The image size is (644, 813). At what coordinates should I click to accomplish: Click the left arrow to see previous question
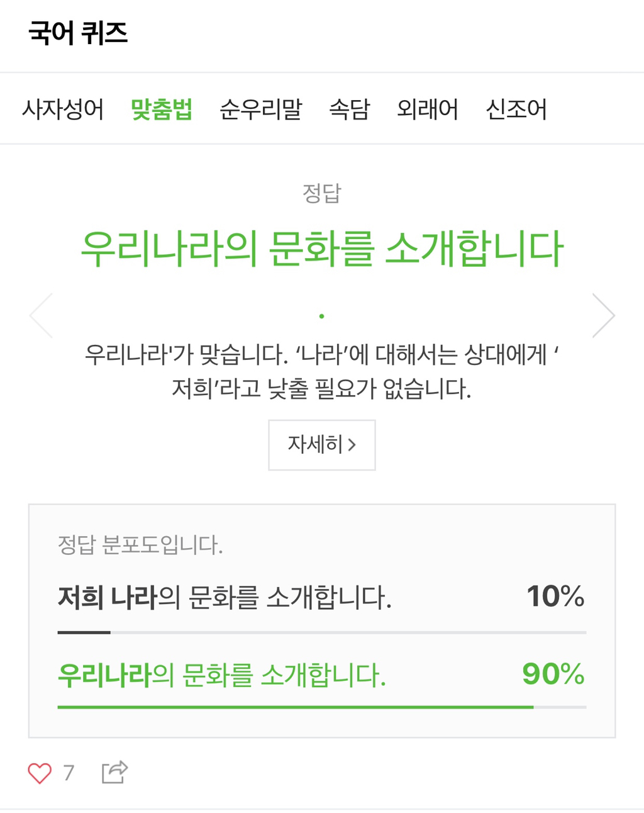point(39,315)
